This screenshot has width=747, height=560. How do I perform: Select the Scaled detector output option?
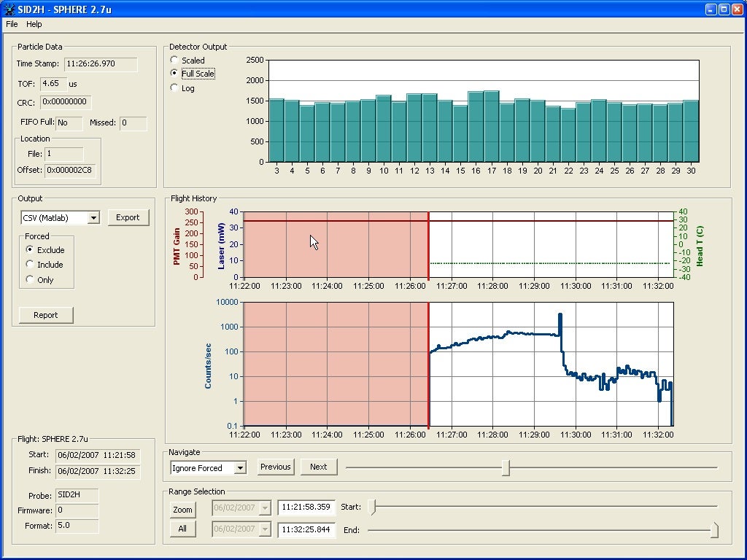pyautogui.click(x=174, y=60)
